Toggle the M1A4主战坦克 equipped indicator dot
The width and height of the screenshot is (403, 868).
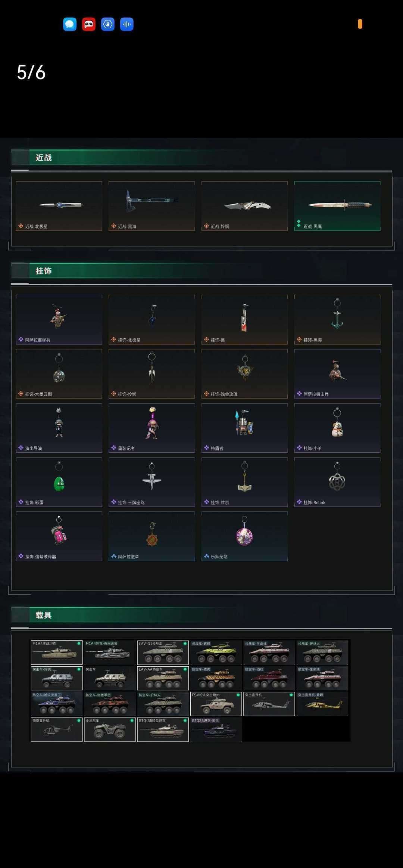tap(79, 643)
